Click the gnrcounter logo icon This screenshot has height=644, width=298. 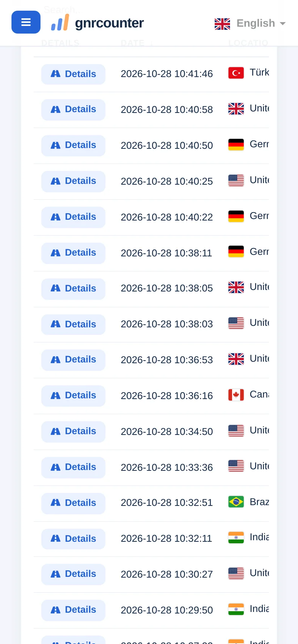(60, 23)
